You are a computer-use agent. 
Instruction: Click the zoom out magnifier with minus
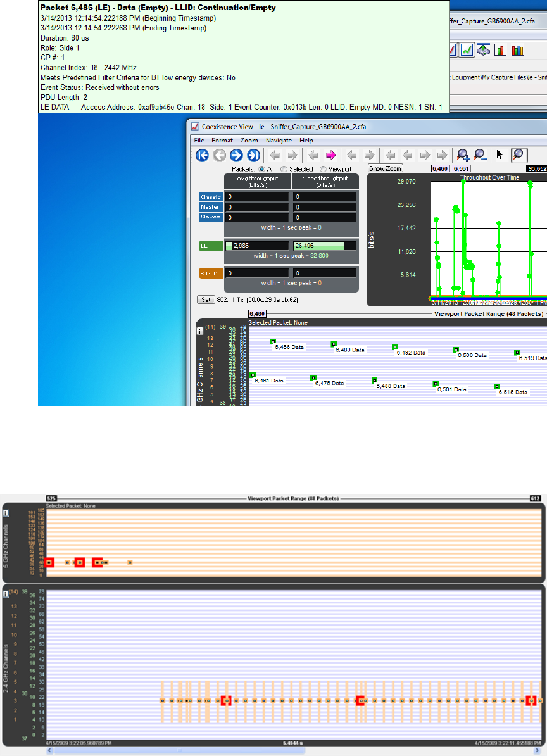(x=480, y=155)
